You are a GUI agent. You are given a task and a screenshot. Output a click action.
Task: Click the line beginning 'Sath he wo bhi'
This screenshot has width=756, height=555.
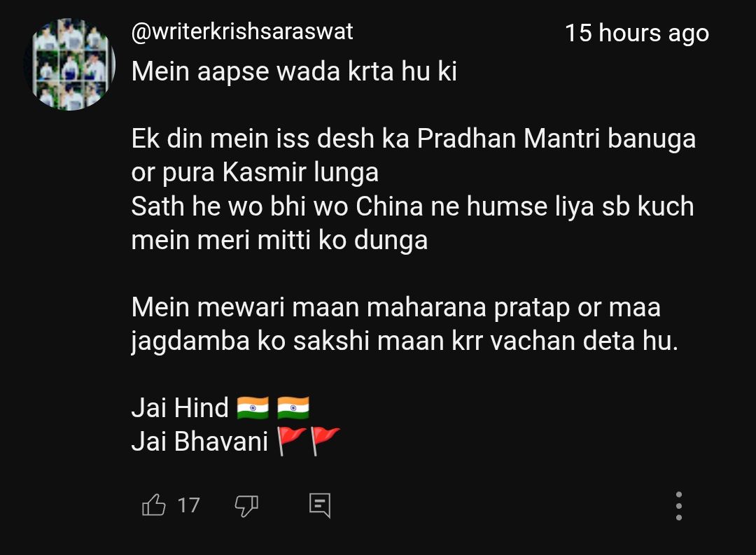click(x=412, y=206)
